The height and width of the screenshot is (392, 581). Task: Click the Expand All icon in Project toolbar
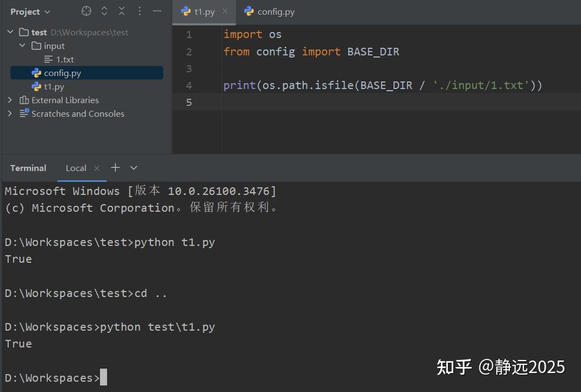(x=104, y=11)
